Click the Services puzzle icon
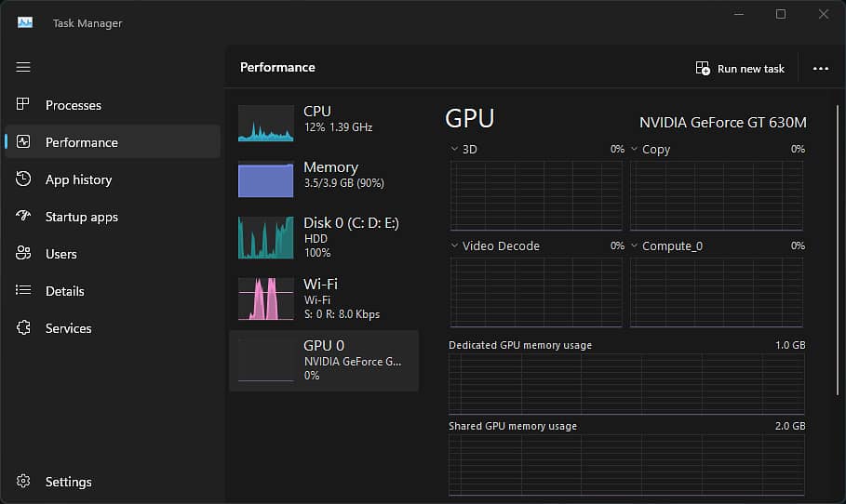846x504 pixels. [x=24, y=328]
